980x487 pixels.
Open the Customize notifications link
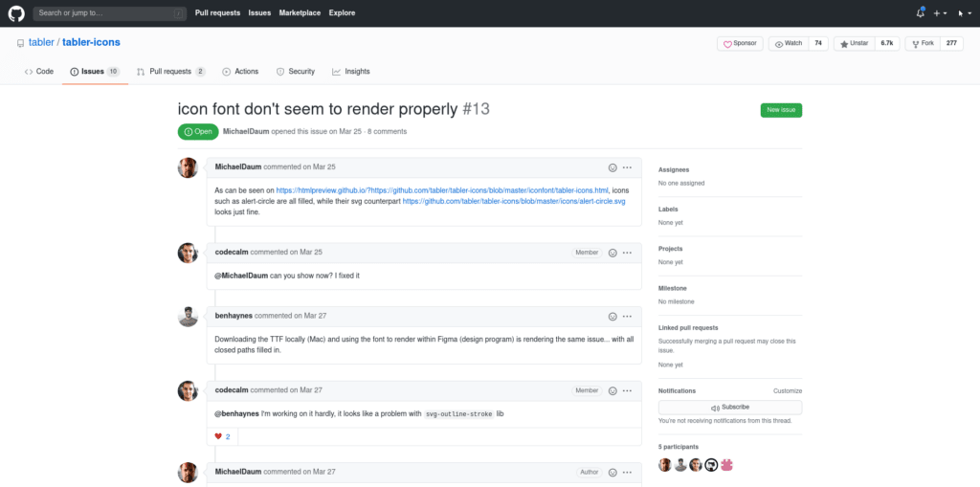point(788,390)
